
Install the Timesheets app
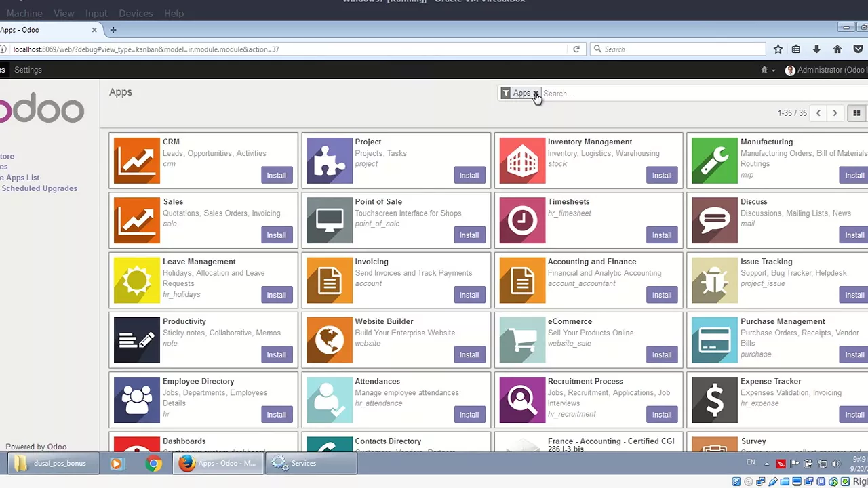point(661,235)
